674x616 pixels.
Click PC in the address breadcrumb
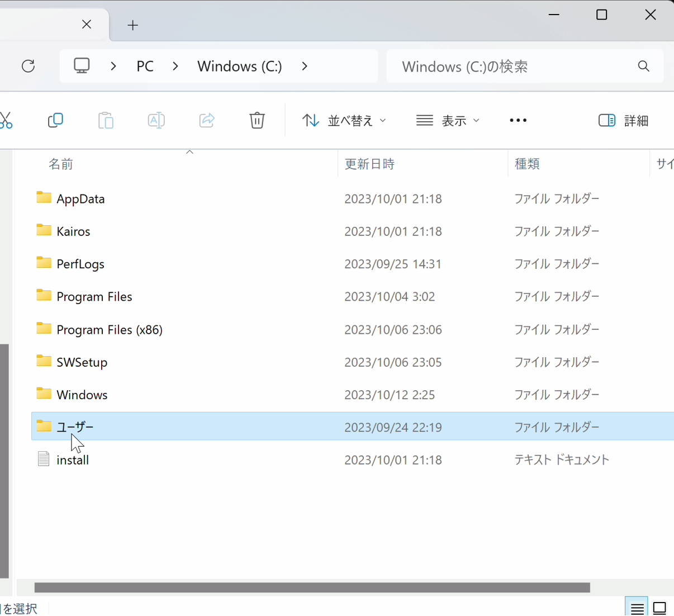(x=145, y=66)
